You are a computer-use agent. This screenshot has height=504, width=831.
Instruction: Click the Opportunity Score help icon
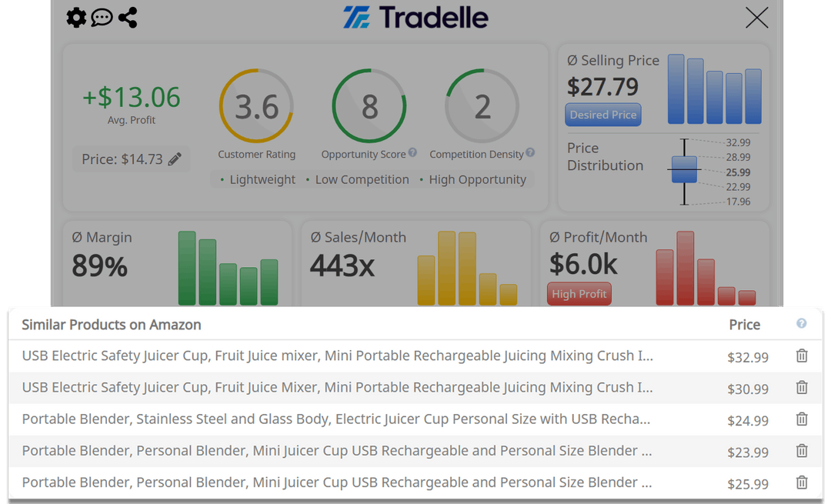pos(412,153)
